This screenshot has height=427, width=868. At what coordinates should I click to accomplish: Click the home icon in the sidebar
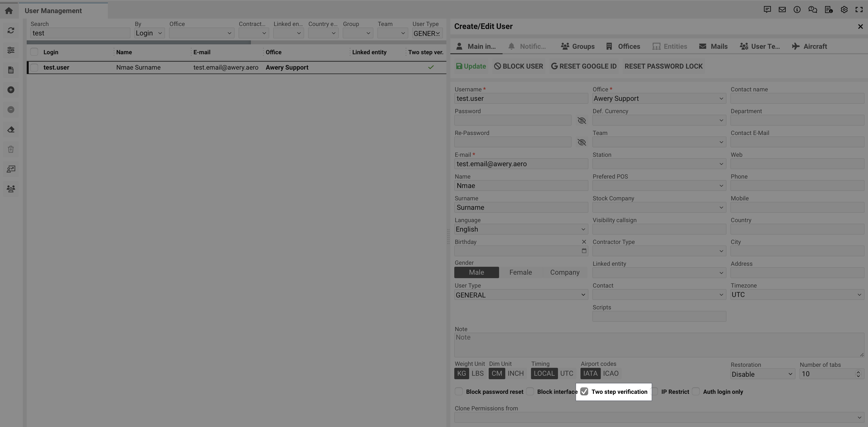pyautogui.click(x=9, y=10)
